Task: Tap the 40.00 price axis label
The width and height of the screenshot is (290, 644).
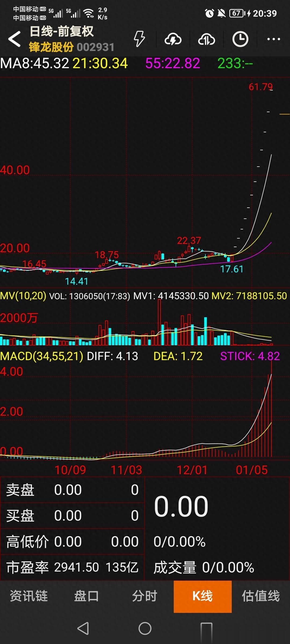Action: [15, 170]
